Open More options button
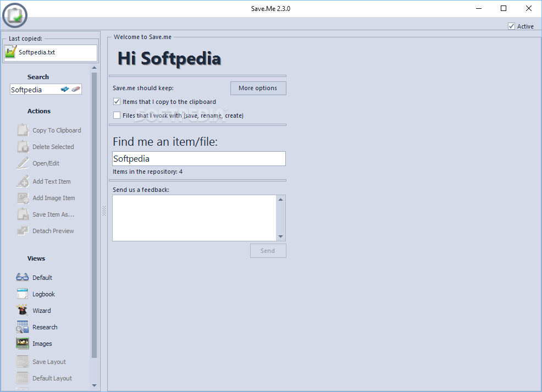The image size is (542, 392). pos(258,88)
